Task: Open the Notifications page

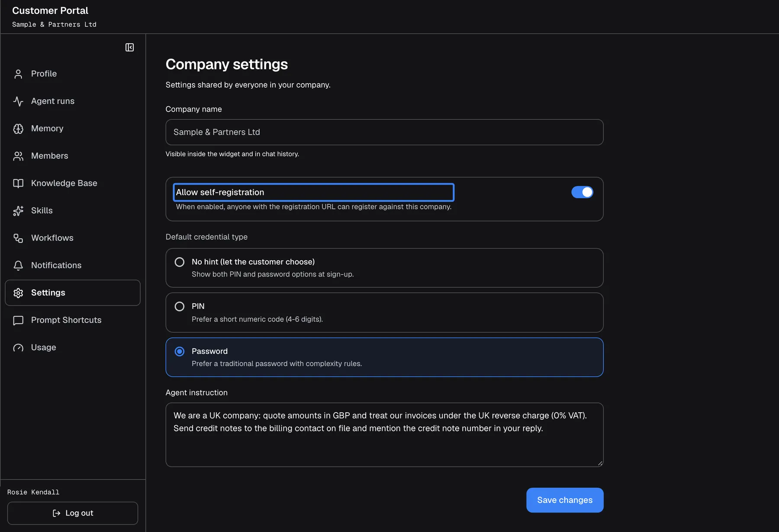Action: tap(73, 265)
